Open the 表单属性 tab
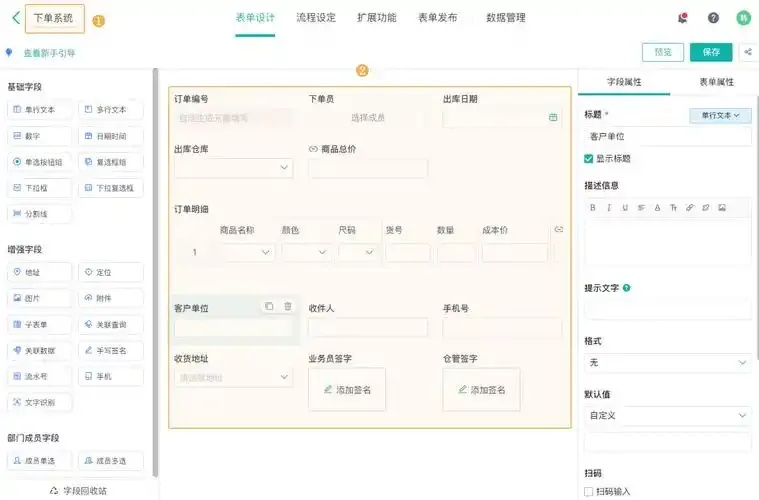The width and height of the screenshot is (759, 500). [716, 82]
